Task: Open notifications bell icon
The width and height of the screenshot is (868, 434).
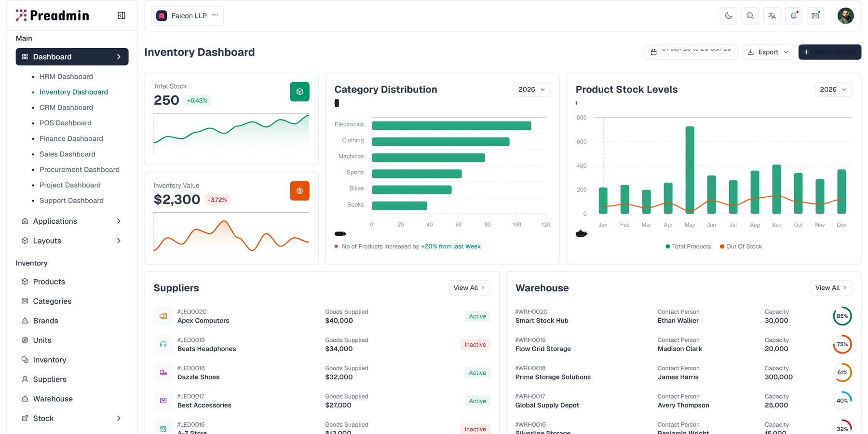Action: click(x=794, y=15)
